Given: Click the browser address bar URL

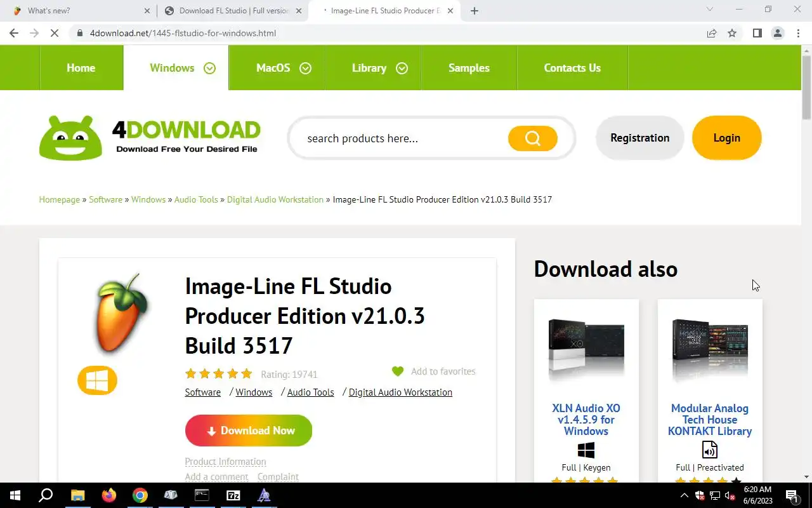Looking at the screenshot, I should pyautogui.click(x=183, y=33).
